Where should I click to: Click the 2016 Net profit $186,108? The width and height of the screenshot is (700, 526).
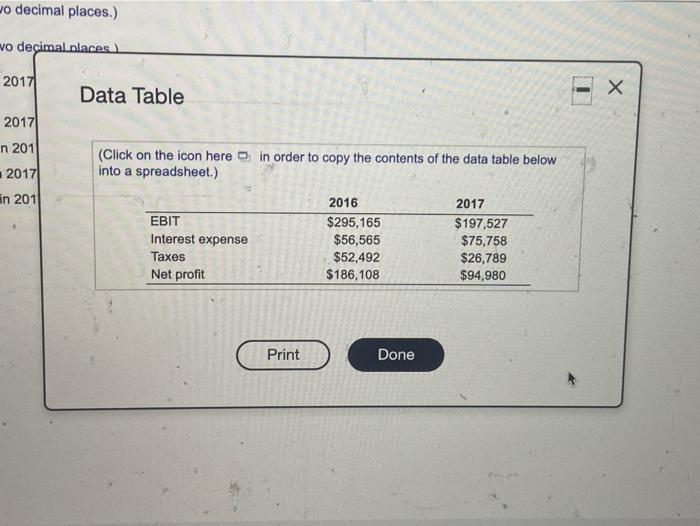click(353, 274)
